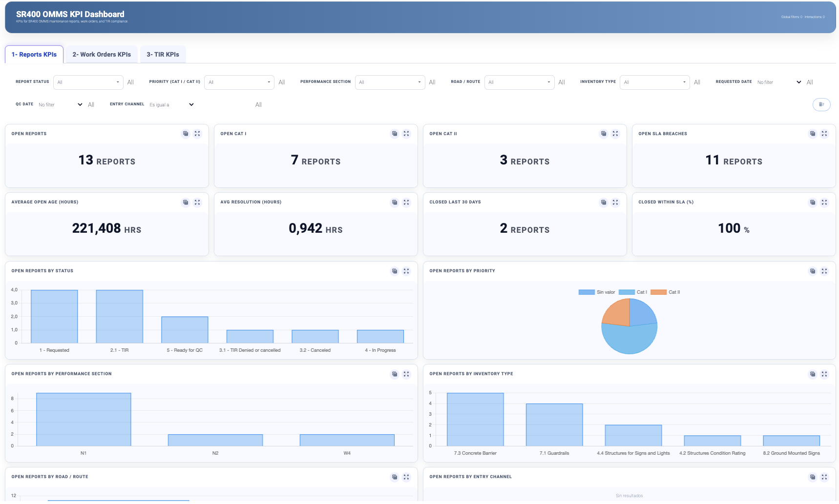
Task: Open the Report Status dropdown
Action: [88, 82]
